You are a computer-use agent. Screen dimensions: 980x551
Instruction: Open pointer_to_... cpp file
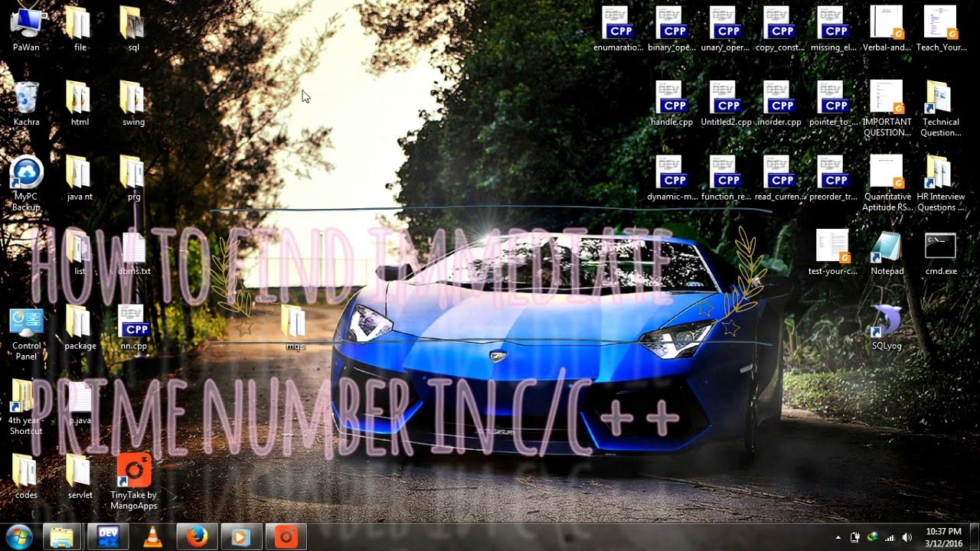click(x=833, y=103)
